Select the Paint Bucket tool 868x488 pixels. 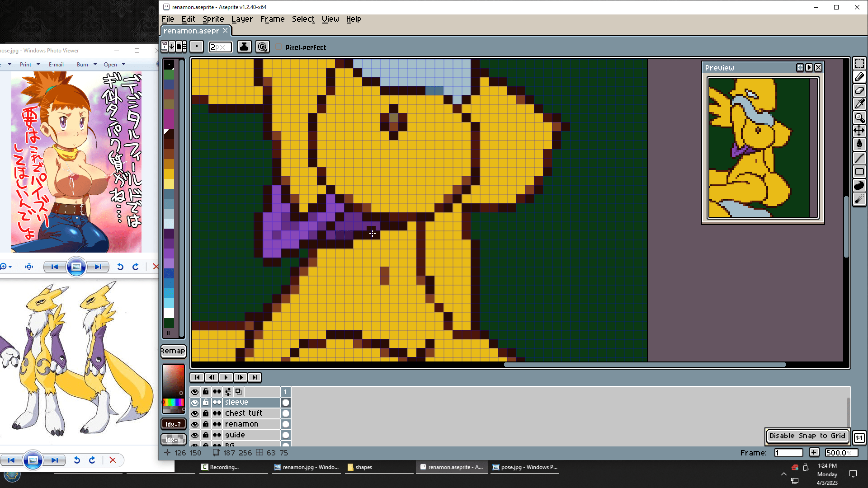[x=859, y=145]
